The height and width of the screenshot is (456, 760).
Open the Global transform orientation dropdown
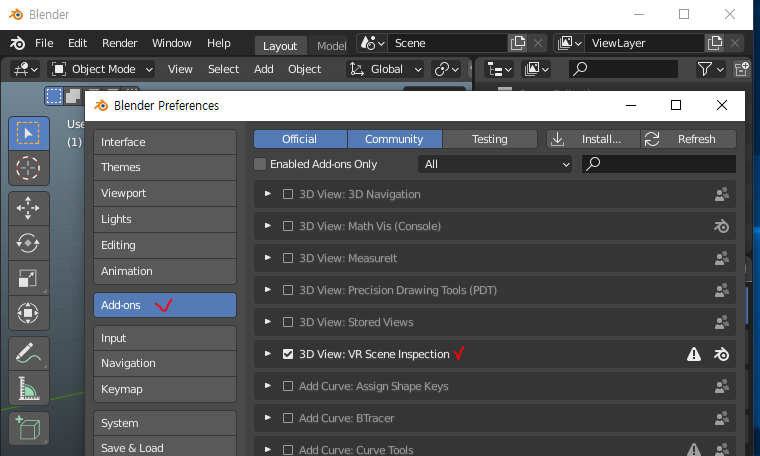pos(385,69)
